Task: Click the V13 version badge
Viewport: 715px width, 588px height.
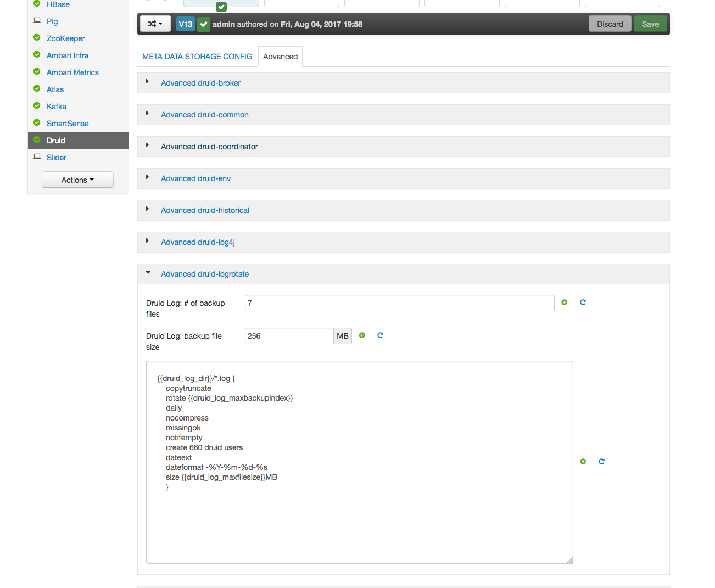Action: tap(185, 24)
